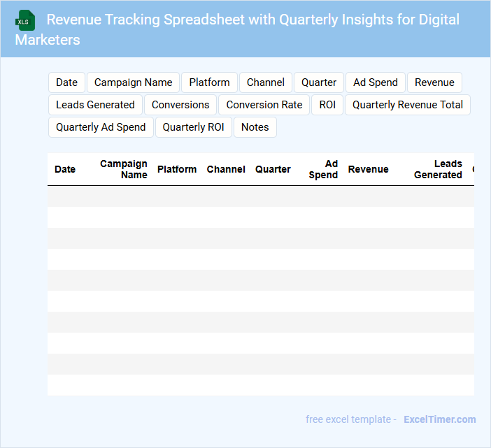
Task: Select the Revenue tag chip
Action: [434, 82]
